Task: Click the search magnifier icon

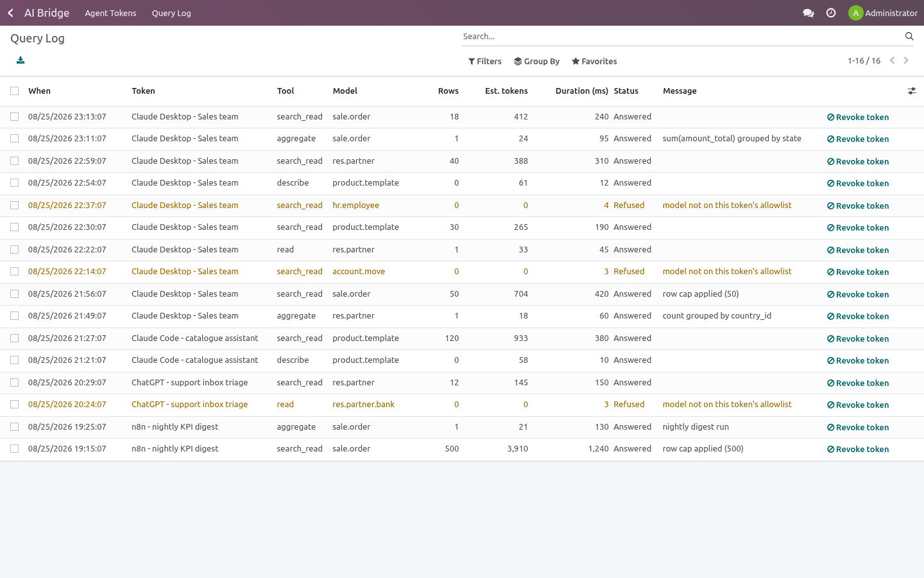Action: click(x=909, y=36)
